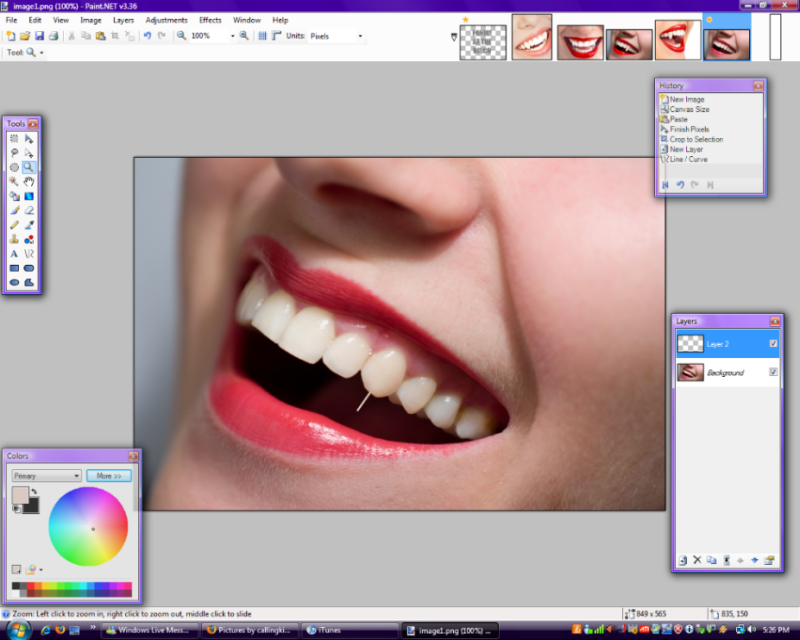Open the Edit menu
Image resolution: width=800 pixels, height=640 pixels.
[x=35, y=20]
